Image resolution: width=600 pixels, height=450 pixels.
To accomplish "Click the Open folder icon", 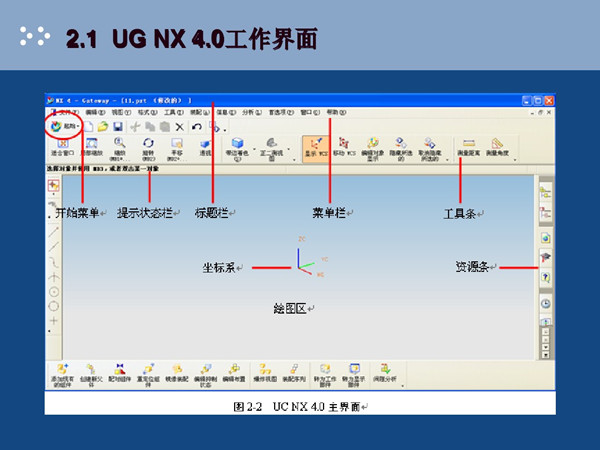I will click(103, 127).
